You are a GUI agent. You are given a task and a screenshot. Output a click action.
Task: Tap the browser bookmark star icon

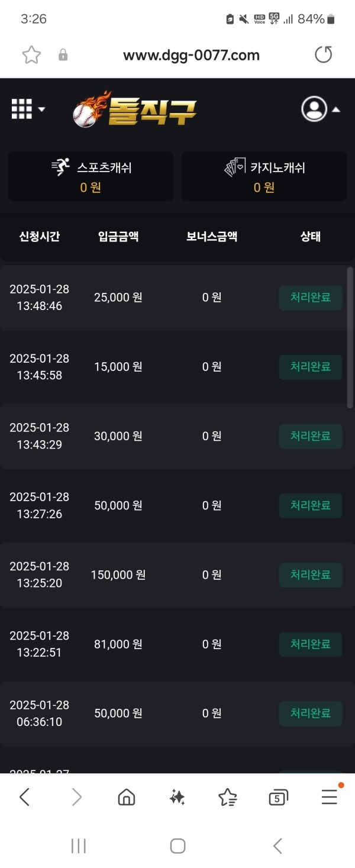click(x=32, y=54)
